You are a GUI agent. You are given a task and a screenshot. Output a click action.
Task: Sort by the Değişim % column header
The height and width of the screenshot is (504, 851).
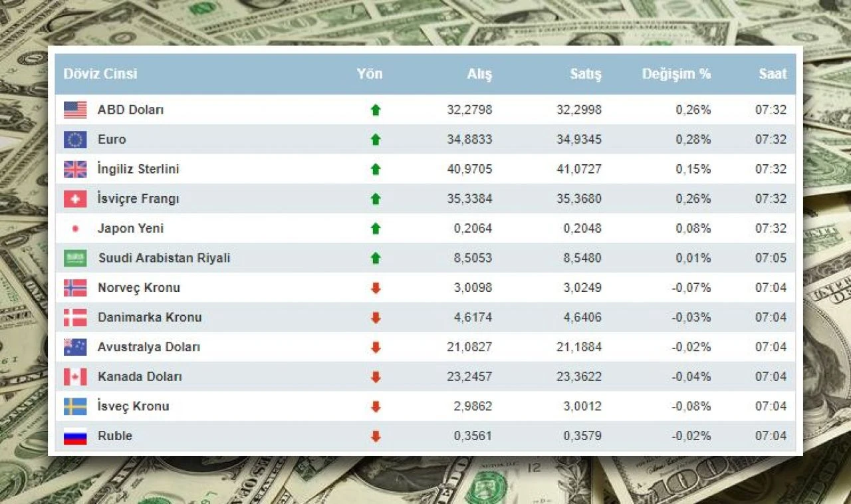676,74
